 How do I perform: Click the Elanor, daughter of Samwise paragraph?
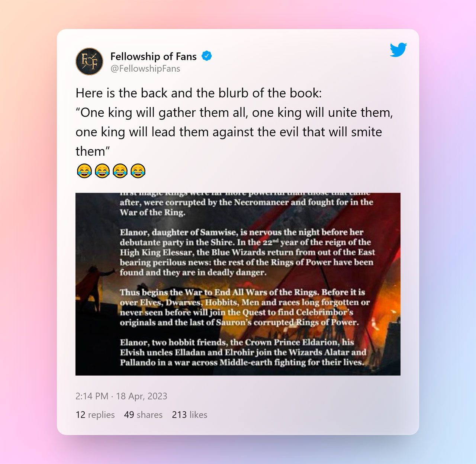tap(247, 252)
